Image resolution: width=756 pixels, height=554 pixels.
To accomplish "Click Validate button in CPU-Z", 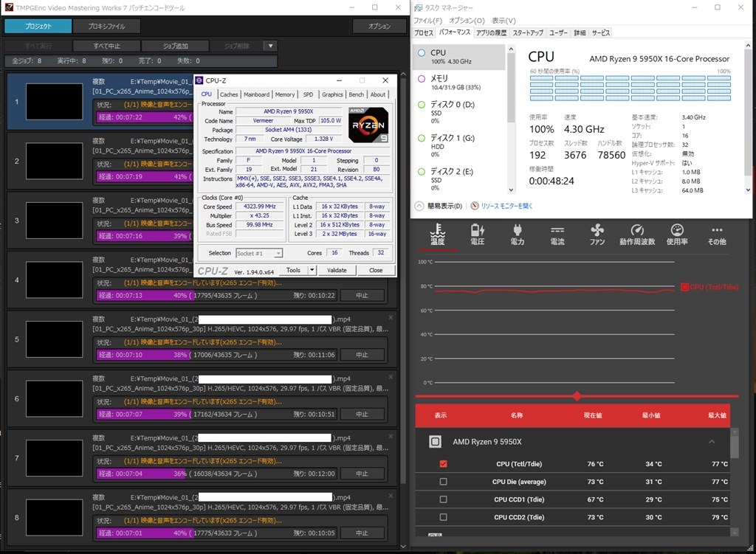I will click(337, 270).
